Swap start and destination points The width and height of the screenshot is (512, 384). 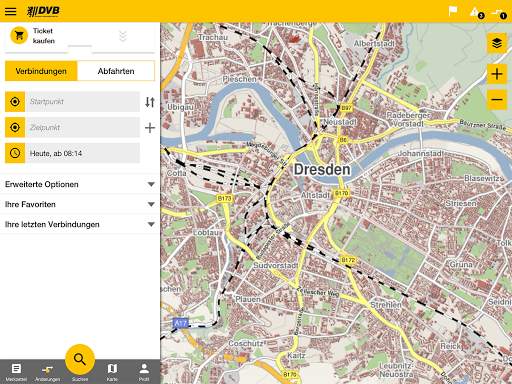150,102
